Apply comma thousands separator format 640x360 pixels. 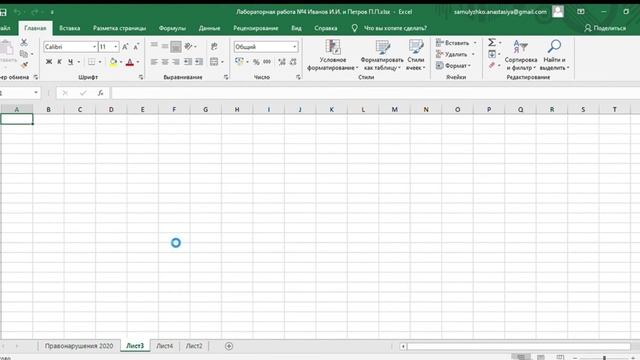click(267, 62)
